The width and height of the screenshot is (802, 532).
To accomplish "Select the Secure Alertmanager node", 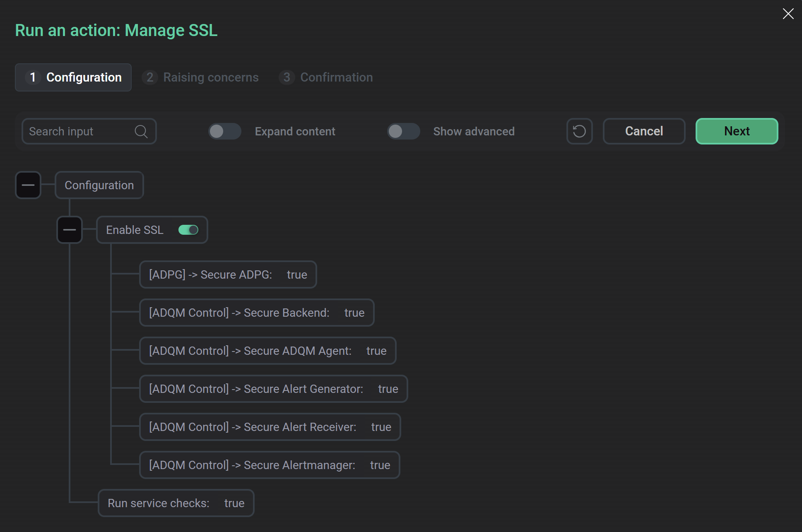I will [x=270, y=465].
